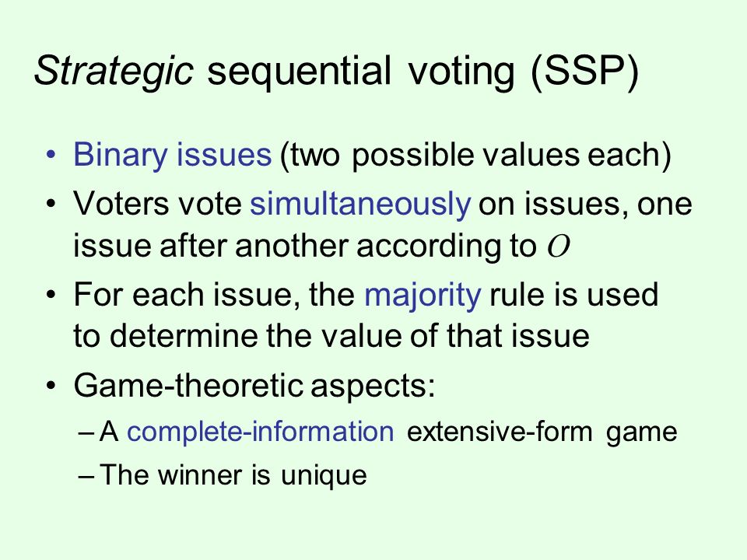Click the bullet before "Game-theoretic aspects"
The width and height of the screenshot is (747, 560).
pos(51,385)
